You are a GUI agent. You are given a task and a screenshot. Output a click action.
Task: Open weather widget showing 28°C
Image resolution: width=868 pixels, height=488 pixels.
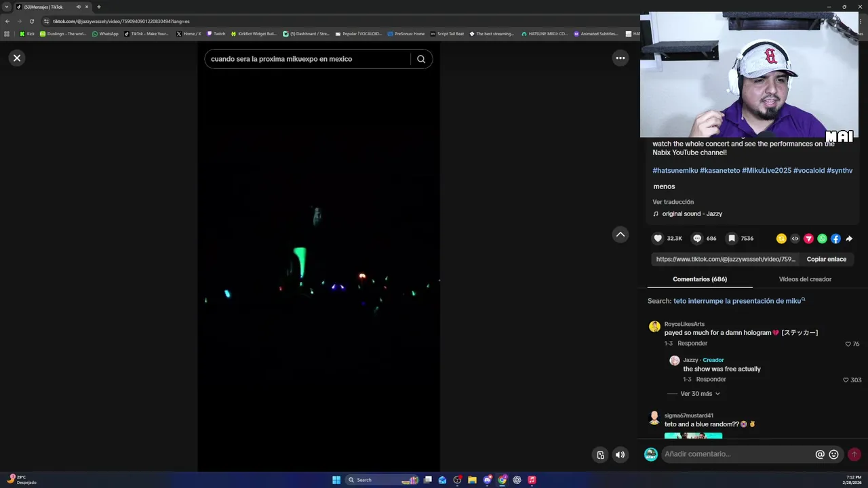click(20, 480)
